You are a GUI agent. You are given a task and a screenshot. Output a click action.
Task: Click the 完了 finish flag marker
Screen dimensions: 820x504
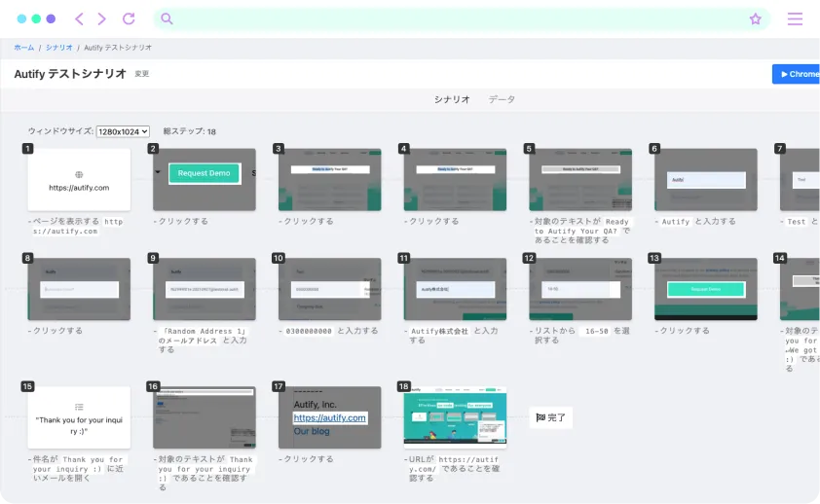click(x=550, y=417)
